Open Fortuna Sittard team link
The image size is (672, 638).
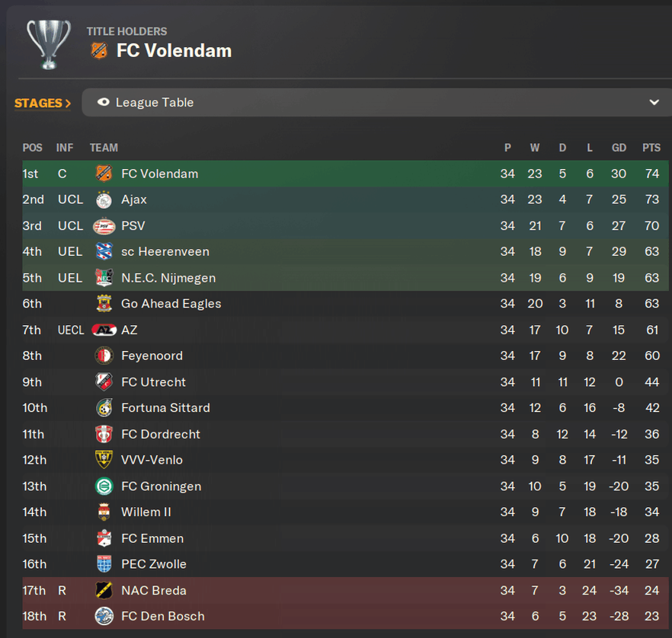click(x=165, y=407)
